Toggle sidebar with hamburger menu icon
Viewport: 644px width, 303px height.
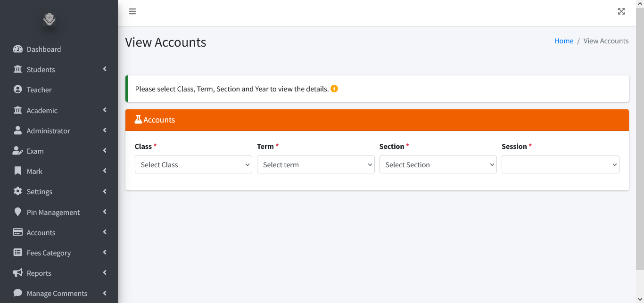pyautogui.click(x=132, y=11)
